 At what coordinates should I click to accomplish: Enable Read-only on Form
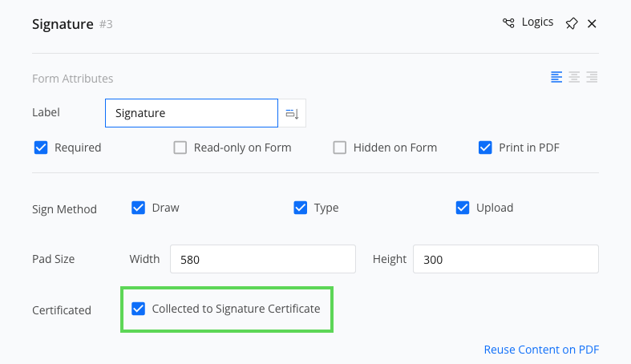[180, 148]
